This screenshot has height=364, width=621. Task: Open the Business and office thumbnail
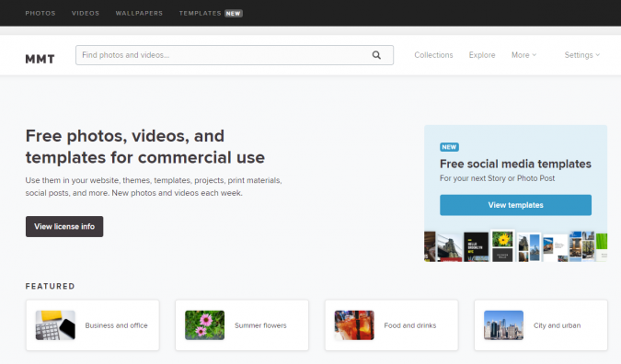(55, 325)
